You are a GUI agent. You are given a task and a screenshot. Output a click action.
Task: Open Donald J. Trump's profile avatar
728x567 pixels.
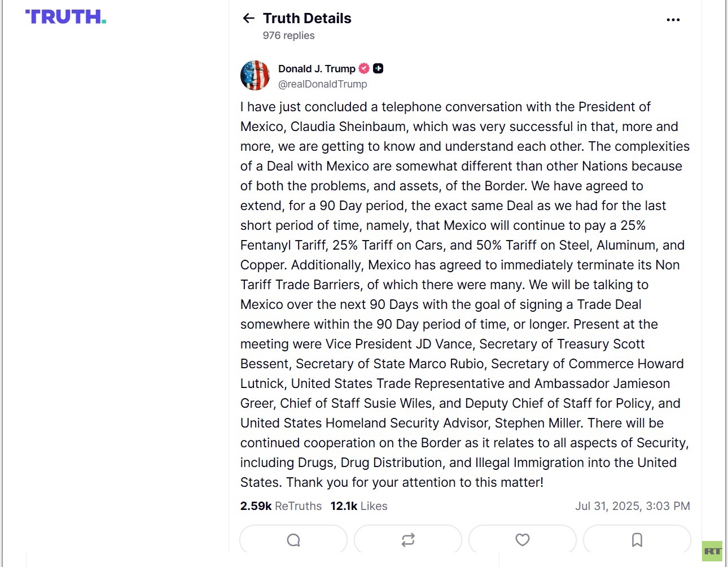pos(255,76)
